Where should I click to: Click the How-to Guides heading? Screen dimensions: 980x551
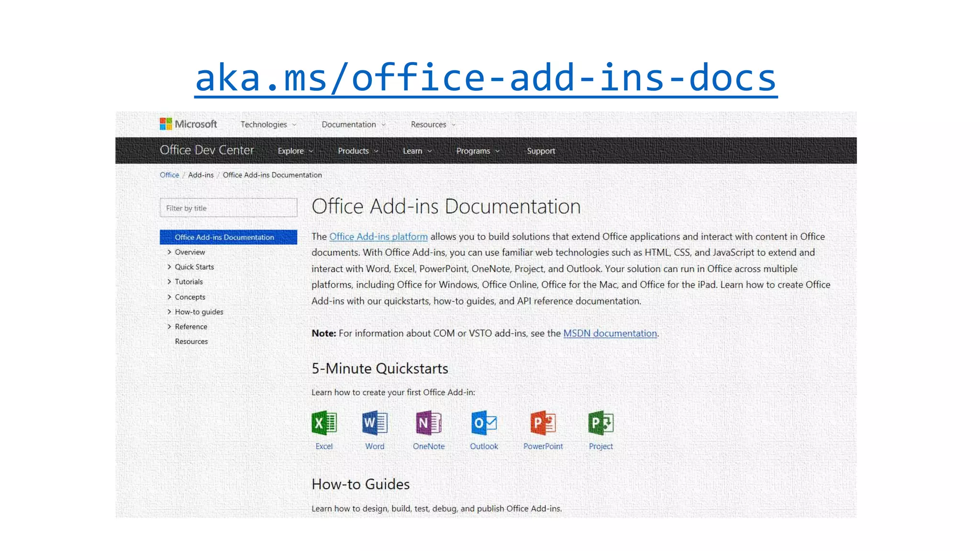pos(361,485)
